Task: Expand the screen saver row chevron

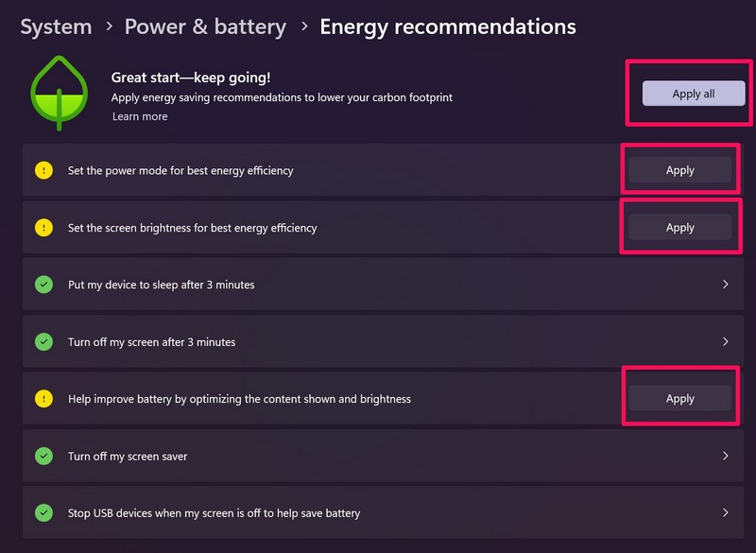Action: pyautogui.click(x=725, y=456)
